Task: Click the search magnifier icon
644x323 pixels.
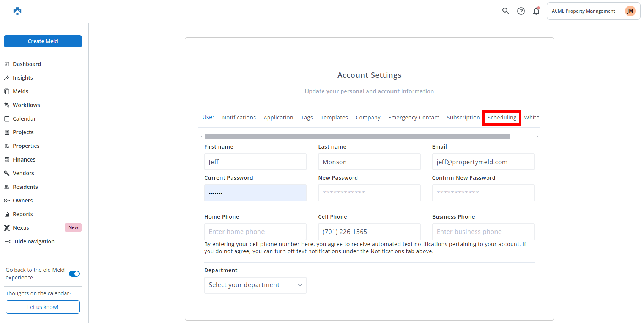Action: click(505, 11)
